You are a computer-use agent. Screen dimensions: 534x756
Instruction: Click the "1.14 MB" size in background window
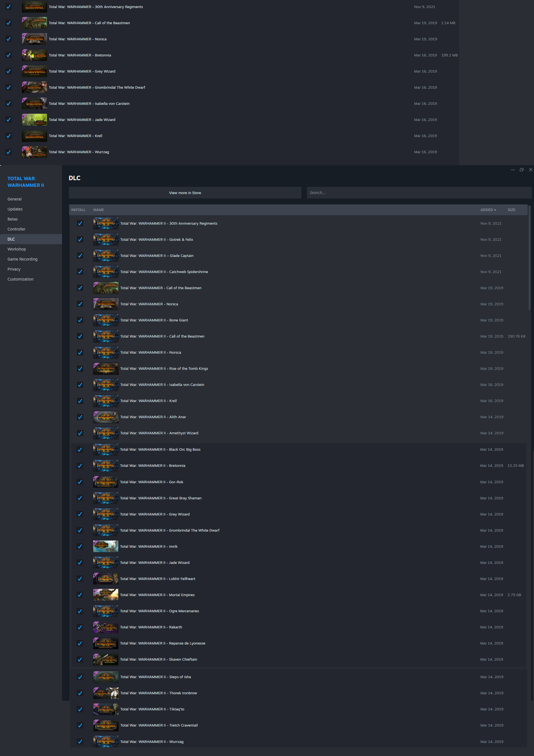[x=448, y=23]
